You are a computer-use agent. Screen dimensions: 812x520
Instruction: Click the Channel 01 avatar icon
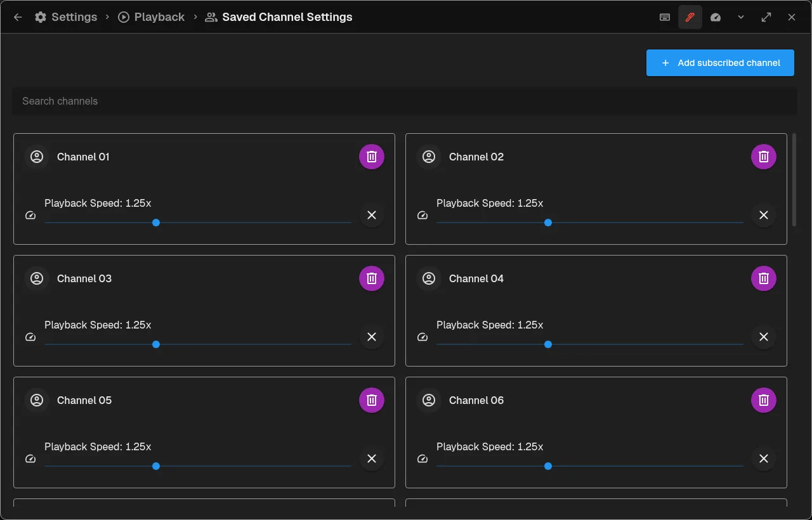[37, 157]
